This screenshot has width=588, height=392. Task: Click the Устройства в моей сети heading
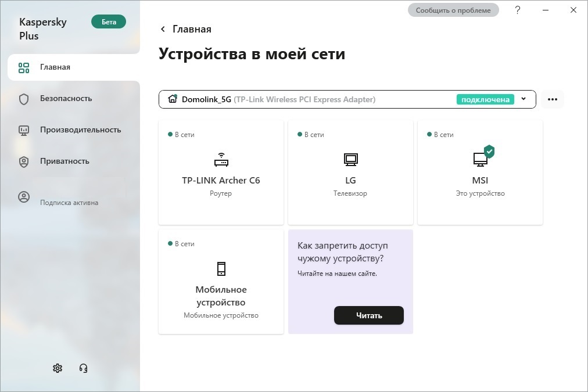[x=252, y=54]
